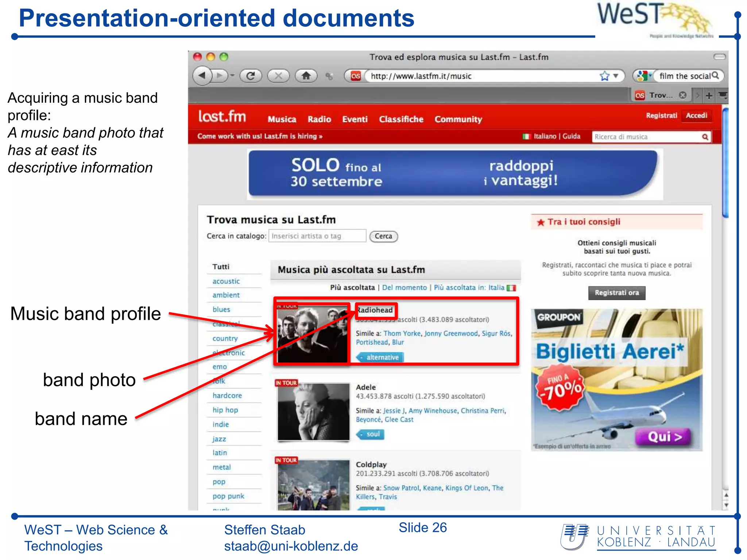
Task: Click the Accedi button
Action: click(696, 116)
